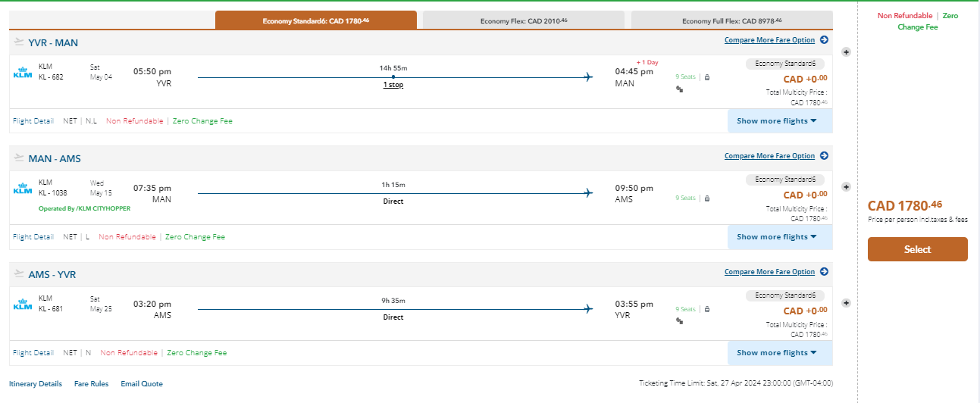This screenshot has height=403, width=980.
Task: Click the baggage icon on the AMS-YVR flight
Action: [x=706, y=309]
